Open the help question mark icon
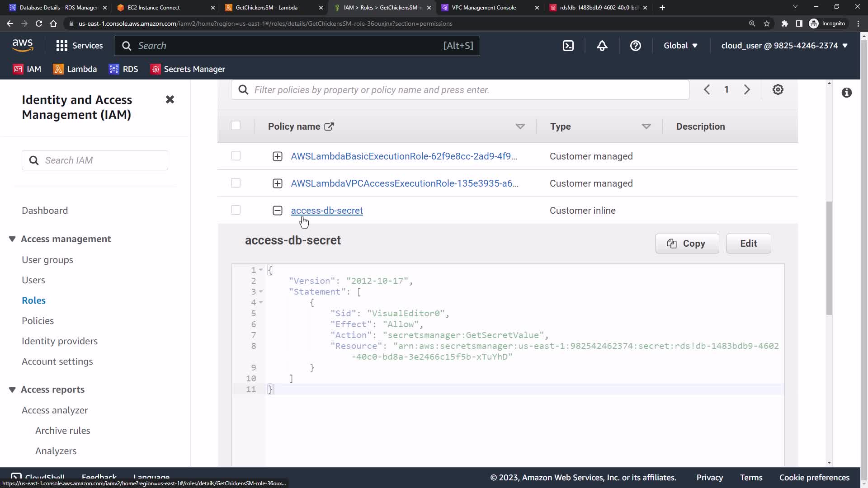Screen dimensions: 868x488 coord(635,46)
